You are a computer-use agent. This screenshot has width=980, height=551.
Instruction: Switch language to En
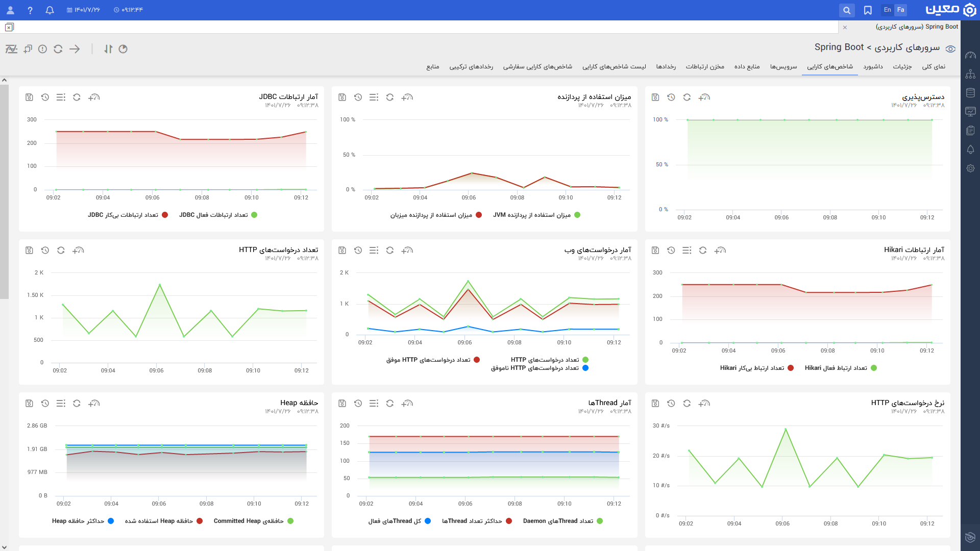coord(888,10)
